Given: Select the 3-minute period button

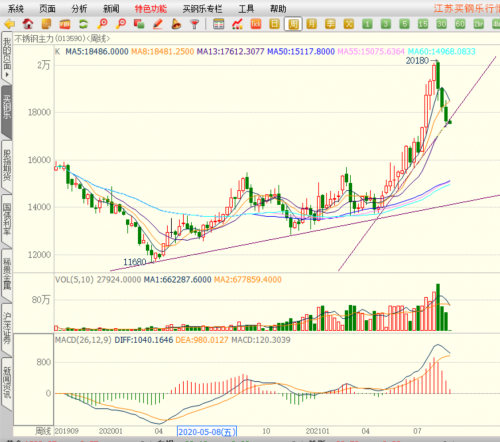Looking at the screenshot, I should (386, 24).
